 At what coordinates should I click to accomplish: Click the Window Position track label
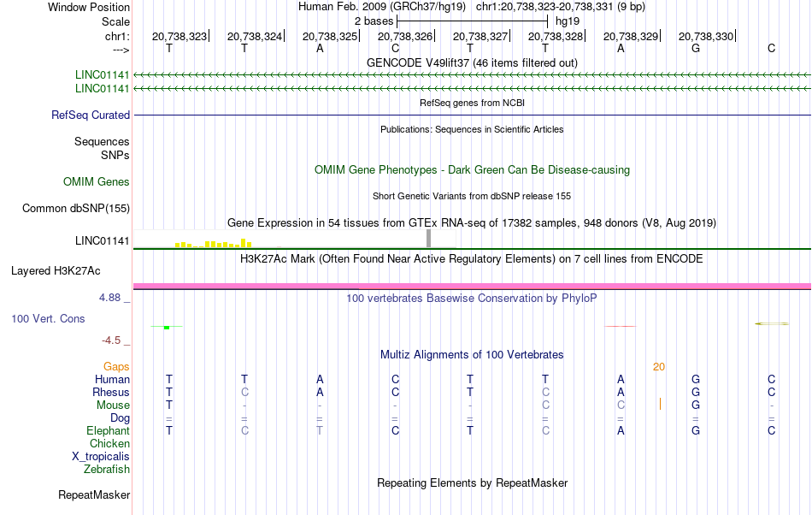[89, 7]
